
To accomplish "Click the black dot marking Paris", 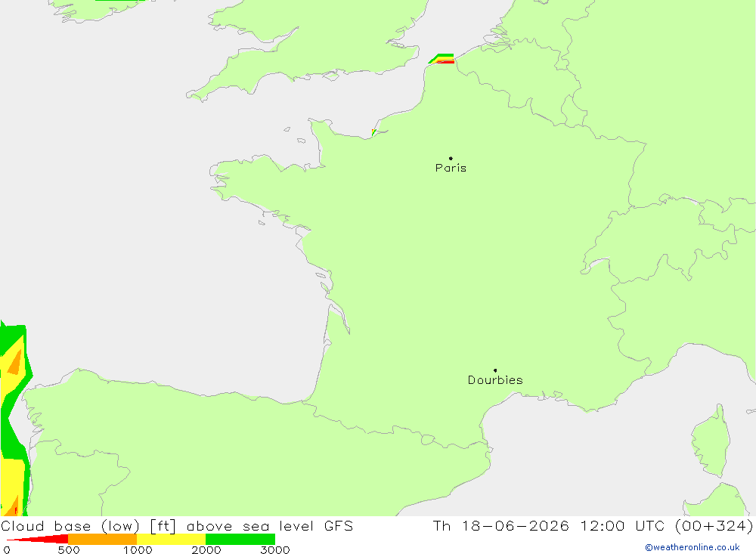I will [x=451, y=158].
